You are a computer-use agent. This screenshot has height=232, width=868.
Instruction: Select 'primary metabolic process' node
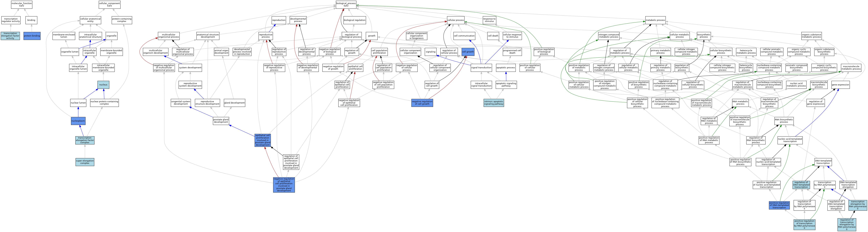pyautogui.click(x=660, y=52)
